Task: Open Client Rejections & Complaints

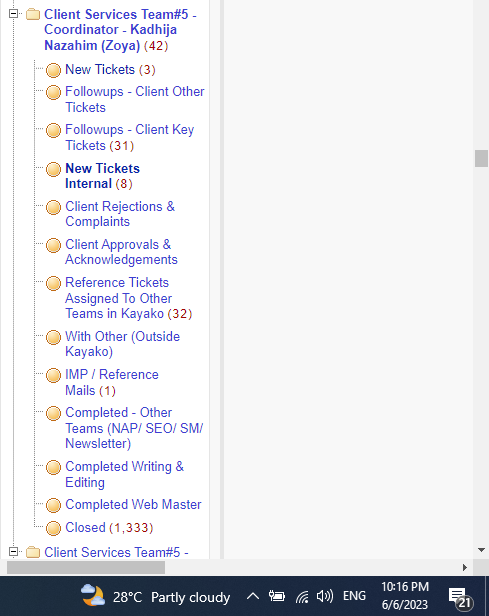Action: pyautogui.click(x=120, y=214)
